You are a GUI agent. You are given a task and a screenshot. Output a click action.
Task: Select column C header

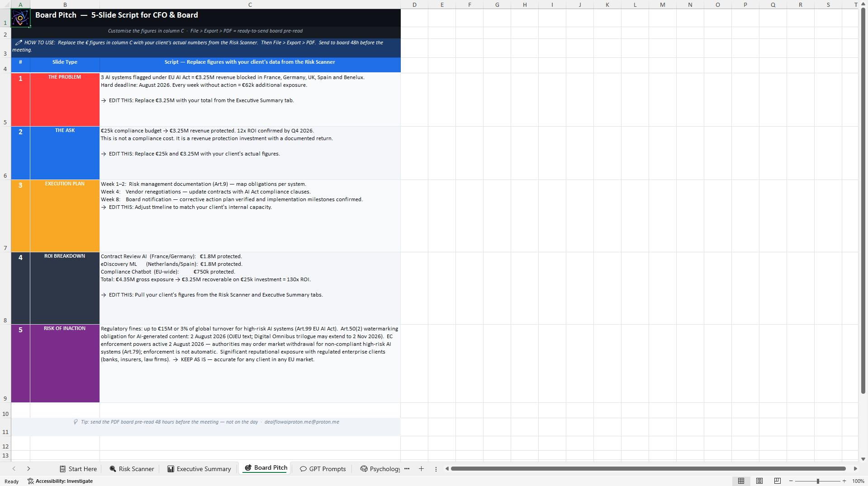(x=250, y=5)
